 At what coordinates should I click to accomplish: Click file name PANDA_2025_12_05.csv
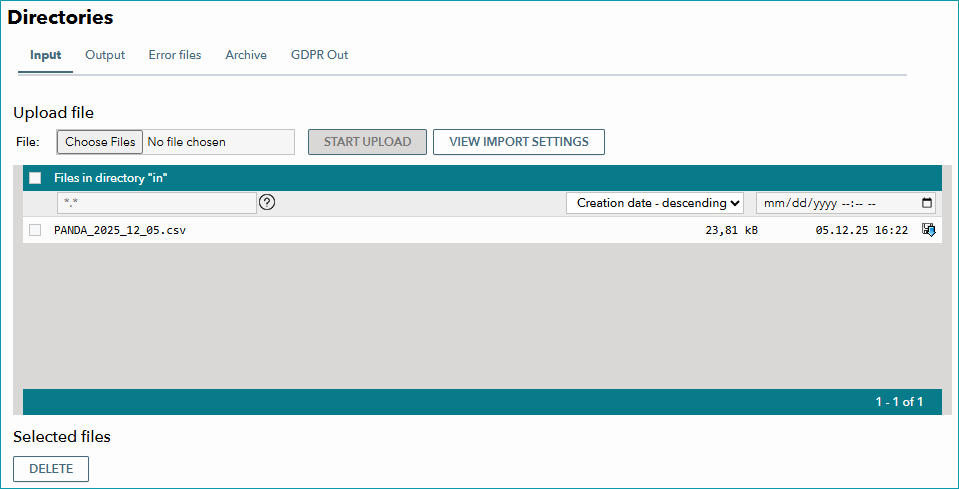pyautogui.click(x=120, y=230)
